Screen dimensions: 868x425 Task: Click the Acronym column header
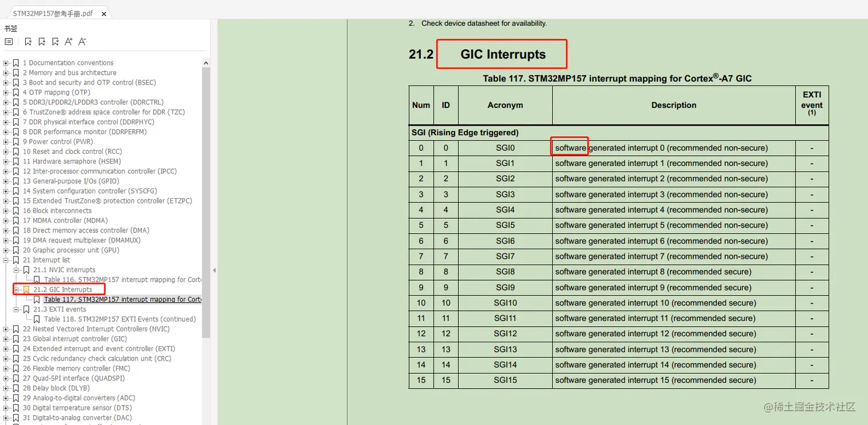pyautogui.click(x=505, y=105)
